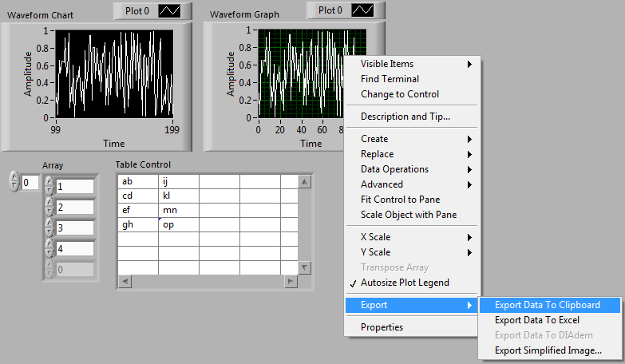625x364 pixels.
Task: Click the table cell containing cd
Action: [138, 196]
